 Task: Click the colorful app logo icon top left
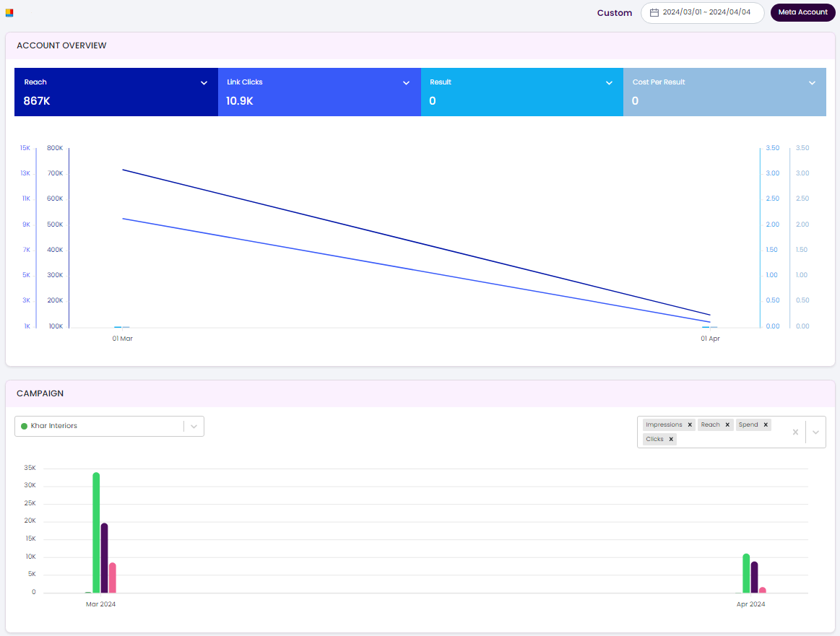click(9, 12)
